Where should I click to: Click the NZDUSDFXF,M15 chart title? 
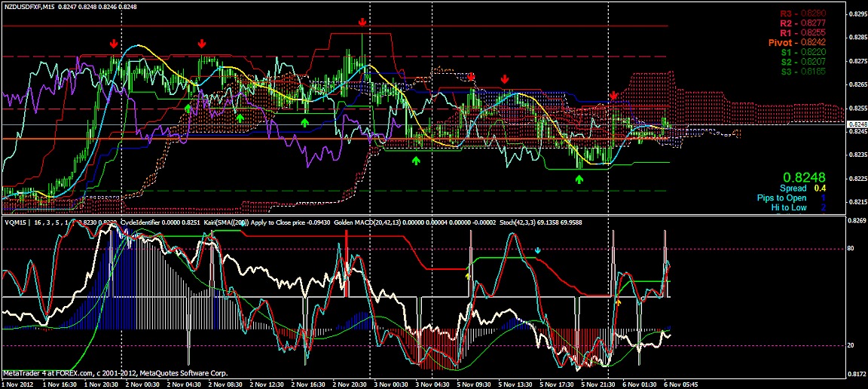tap(28, 7)
